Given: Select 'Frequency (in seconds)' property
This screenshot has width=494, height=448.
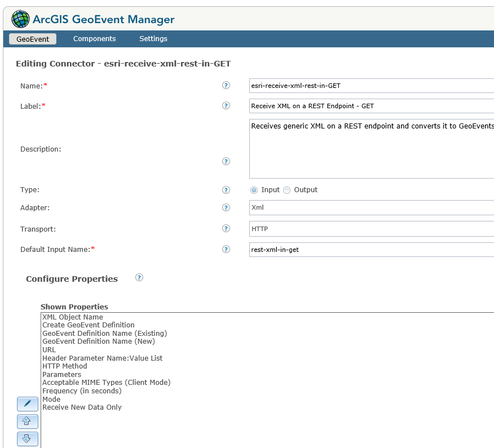Looking at the screenshot, I should (82, 391).
